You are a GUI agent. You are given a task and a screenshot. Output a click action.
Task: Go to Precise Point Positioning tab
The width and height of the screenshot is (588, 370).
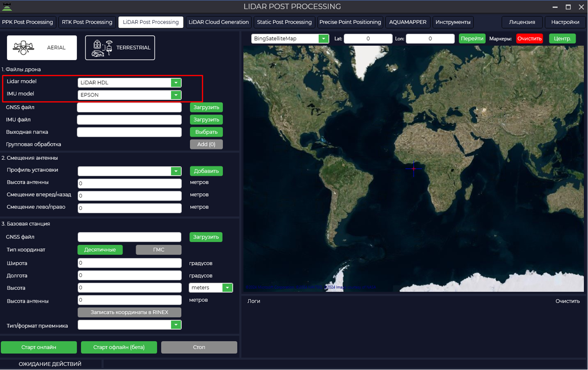350,22
